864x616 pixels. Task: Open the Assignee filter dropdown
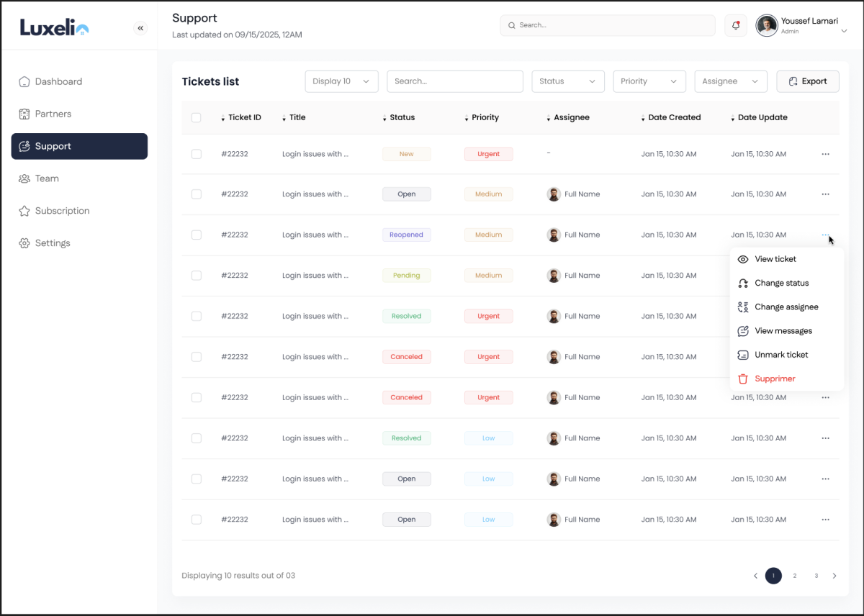(730, 81)
